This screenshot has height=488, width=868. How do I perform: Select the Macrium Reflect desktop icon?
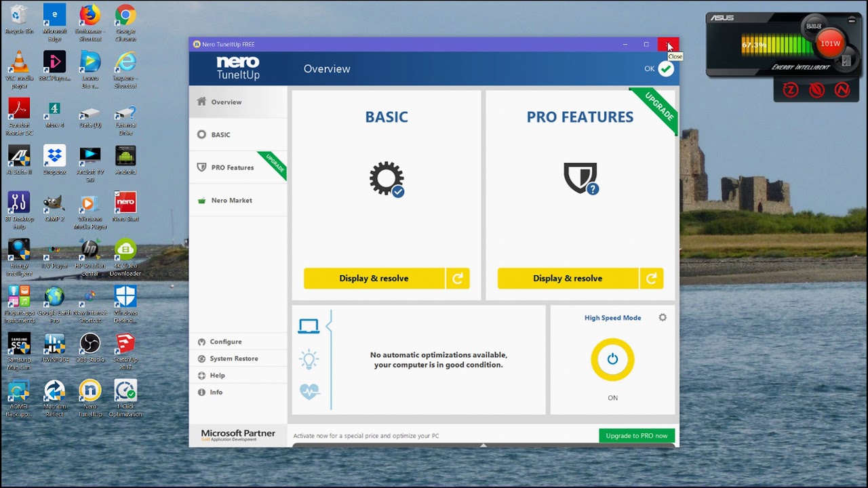pos(54,398)
